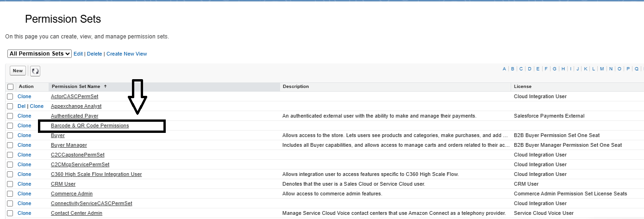Clone the Authenticated Payer permission set
644x219 pixels.
pos(25,116)
